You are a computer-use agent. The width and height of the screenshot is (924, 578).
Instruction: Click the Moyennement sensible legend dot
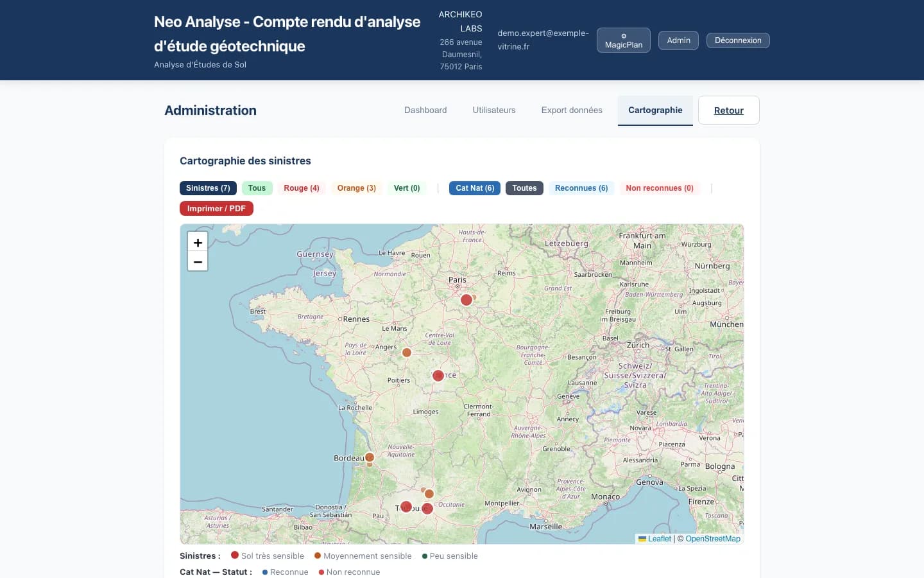click(318, 556)
